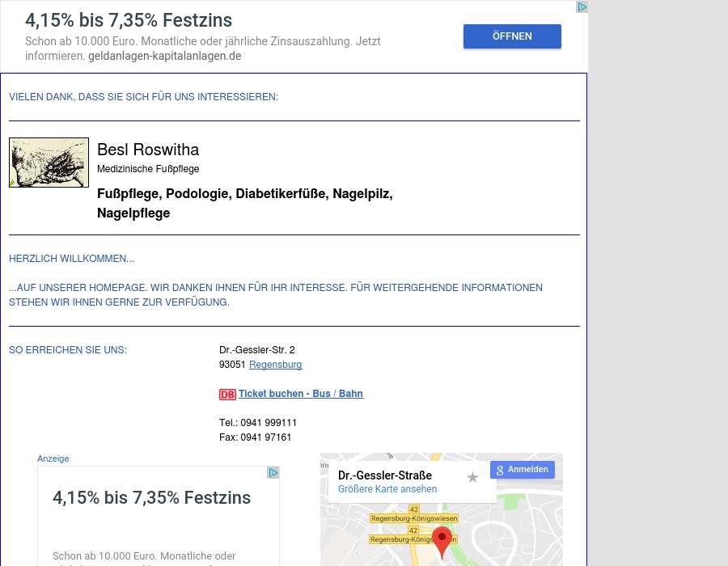Click the upper road '42' marker on map

(x=414, y=509)
